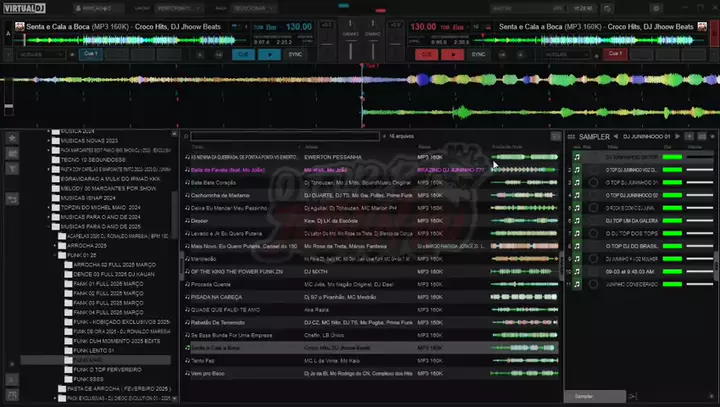The height and width of the screenshot is (407, 720).
Task: Open folder DENDE 03 FULL 2025 DJ KAUAN
Action: [114, 274]
